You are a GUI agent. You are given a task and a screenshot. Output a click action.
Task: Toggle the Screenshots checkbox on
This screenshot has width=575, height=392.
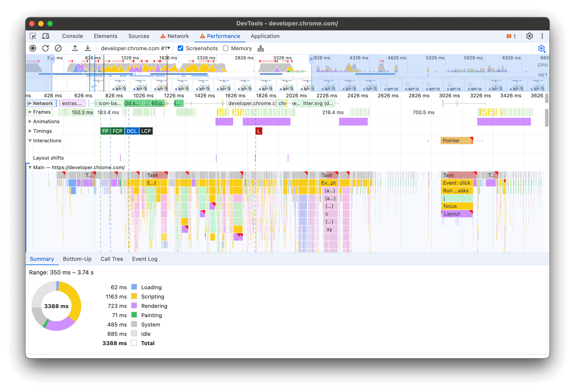[181, 48]
